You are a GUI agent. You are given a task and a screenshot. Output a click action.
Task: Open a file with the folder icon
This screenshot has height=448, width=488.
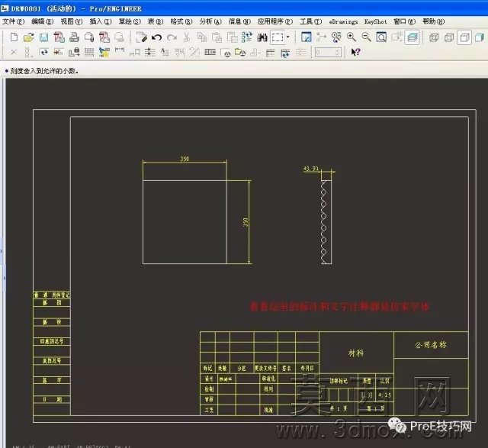point(28,37)
